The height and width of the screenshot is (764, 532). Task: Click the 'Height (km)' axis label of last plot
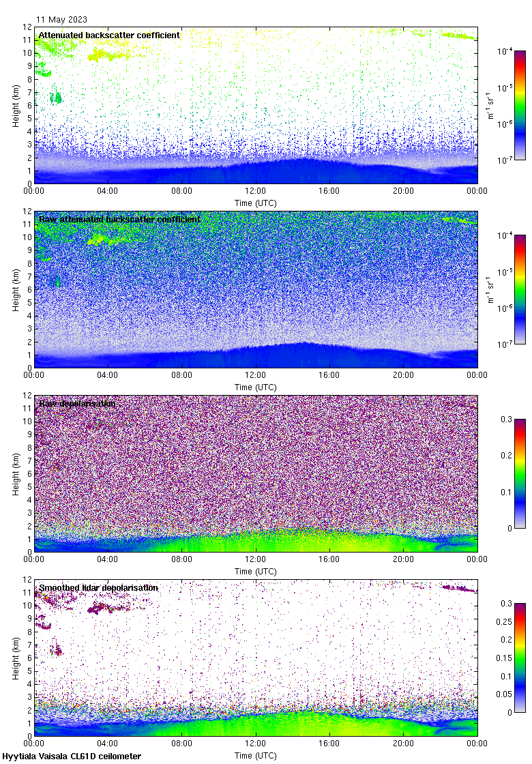pyautogui.click(x=16, y=658)
